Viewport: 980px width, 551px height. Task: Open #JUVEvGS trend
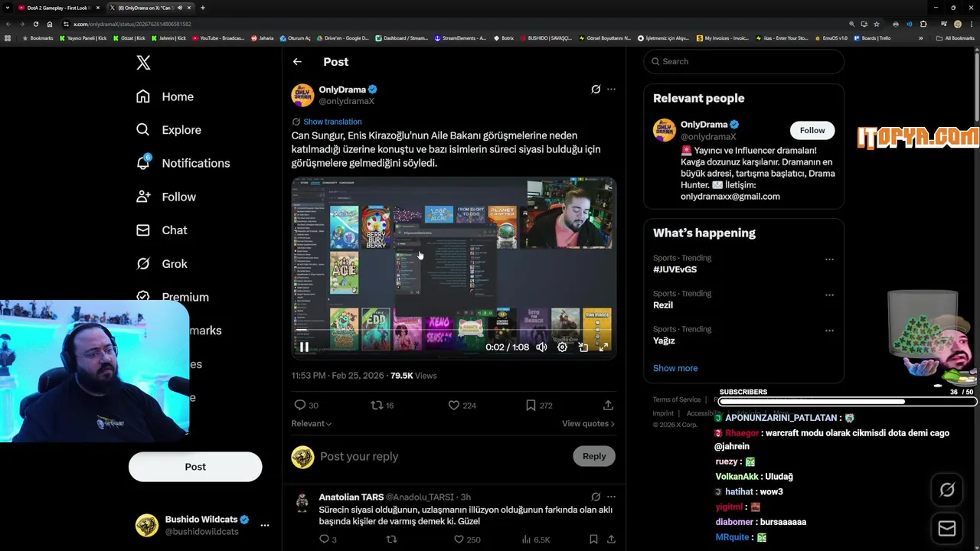pyautogui.click(x=675, y=269)
